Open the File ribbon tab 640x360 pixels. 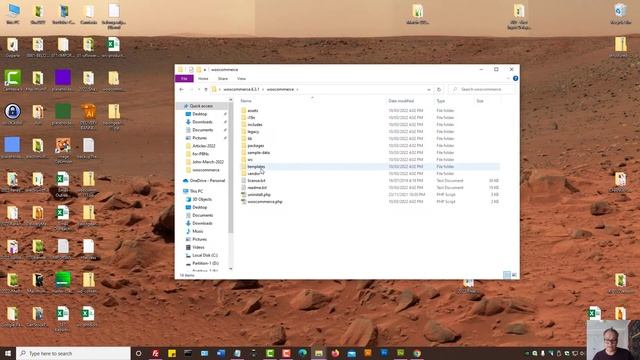tap(184, 78)
